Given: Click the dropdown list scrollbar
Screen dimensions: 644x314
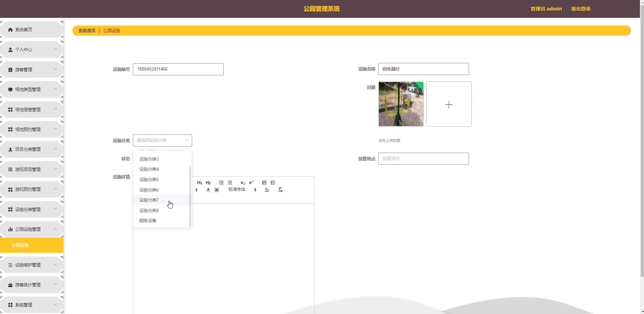Looking at the screenshot, I should click(x=190, y=196).
